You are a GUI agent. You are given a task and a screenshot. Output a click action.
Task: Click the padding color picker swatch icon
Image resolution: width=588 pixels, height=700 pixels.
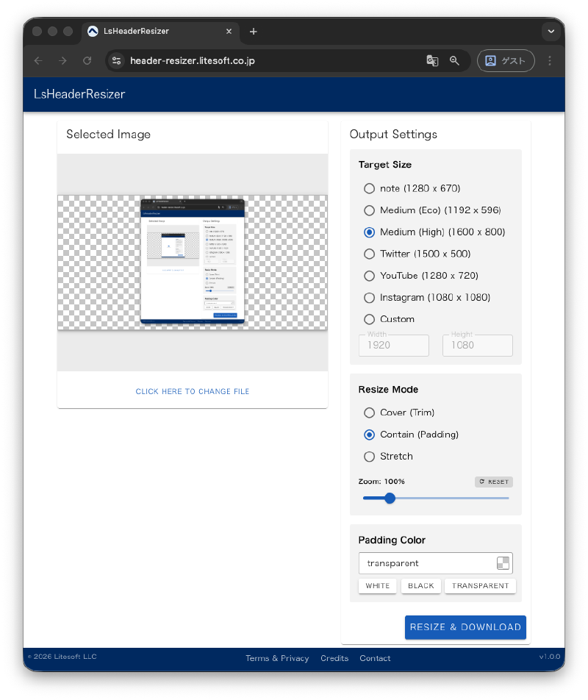pos(503,563)
